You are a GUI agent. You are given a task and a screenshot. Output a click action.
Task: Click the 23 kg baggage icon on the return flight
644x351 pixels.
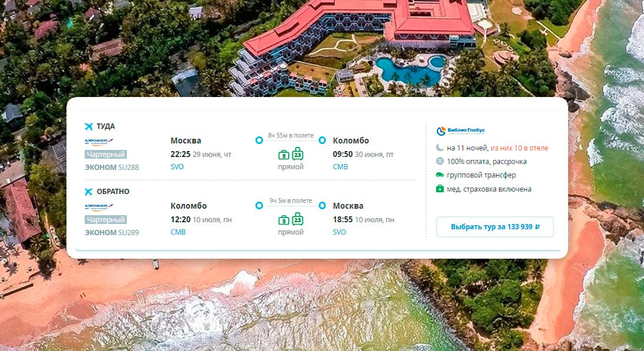[298, 219]
